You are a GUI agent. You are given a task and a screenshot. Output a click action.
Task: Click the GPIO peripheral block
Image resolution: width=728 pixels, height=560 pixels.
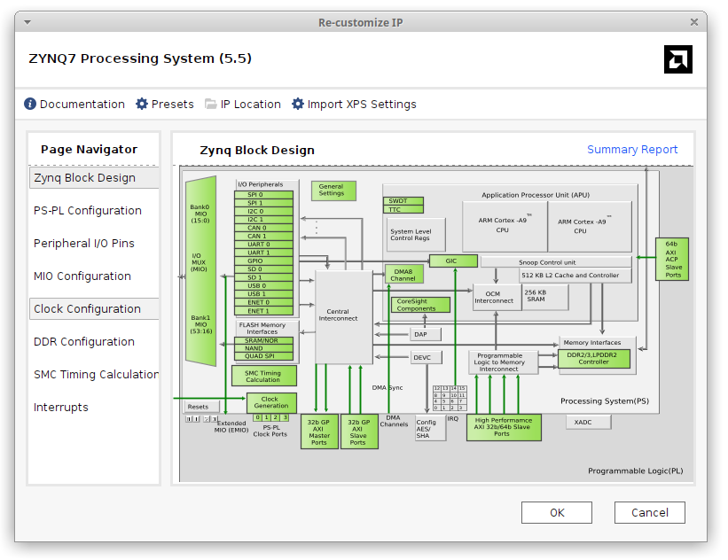[263, 261]
